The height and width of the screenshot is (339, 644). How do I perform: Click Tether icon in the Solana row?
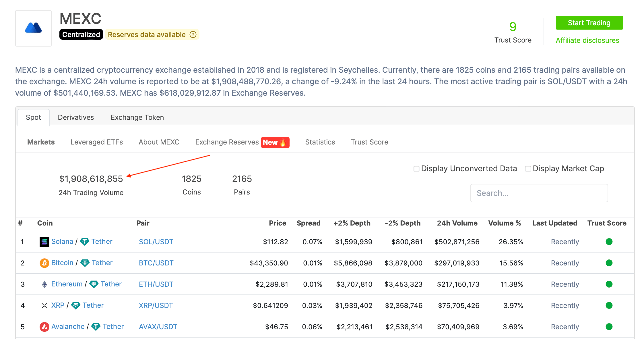84,242
